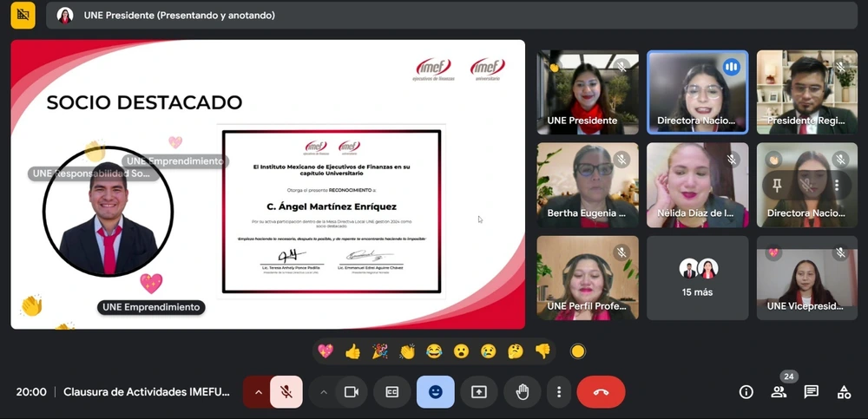Show the 15 más participants tile
Screen dimensions: 868x419
(697, 278)
